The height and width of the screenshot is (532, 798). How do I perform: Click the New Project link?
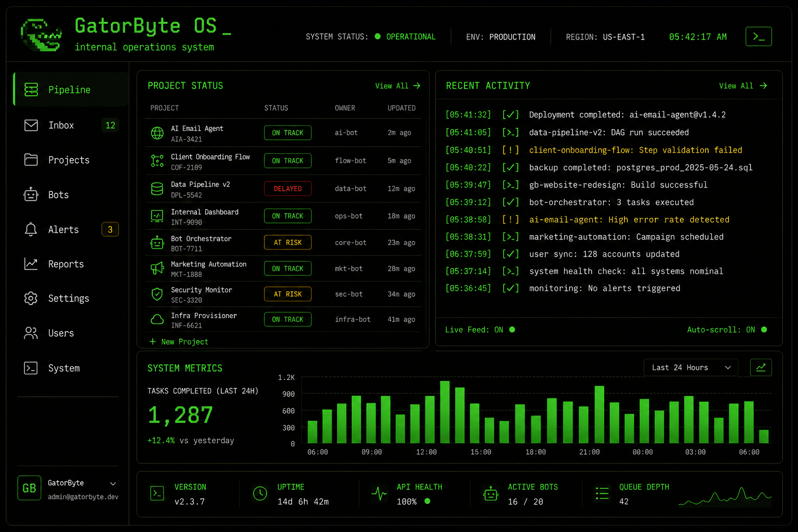click(x=179, y=341)
